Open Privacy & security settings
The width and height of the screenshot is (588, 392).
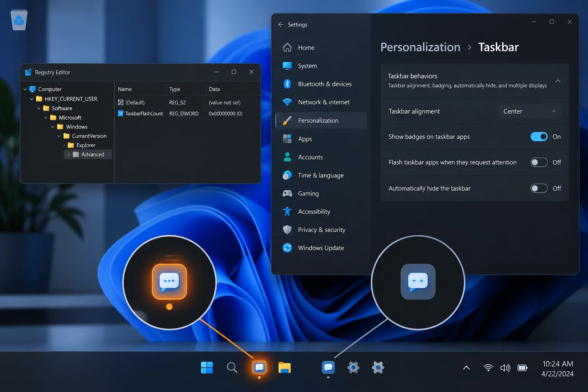321,230
